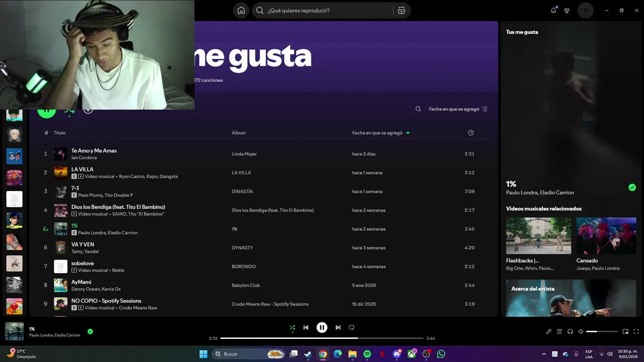Viewport: 644px width, 362px height.
Task: Sort by the Álbum column header
Action: pos(238,133)
